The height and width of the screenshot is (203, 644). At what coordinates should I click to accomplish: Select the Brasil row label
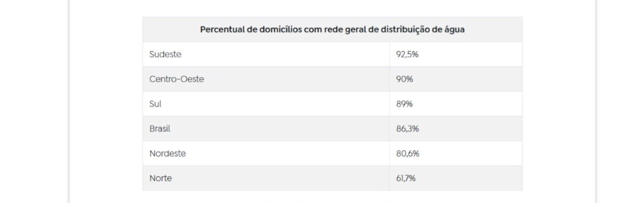pos(266,128)
